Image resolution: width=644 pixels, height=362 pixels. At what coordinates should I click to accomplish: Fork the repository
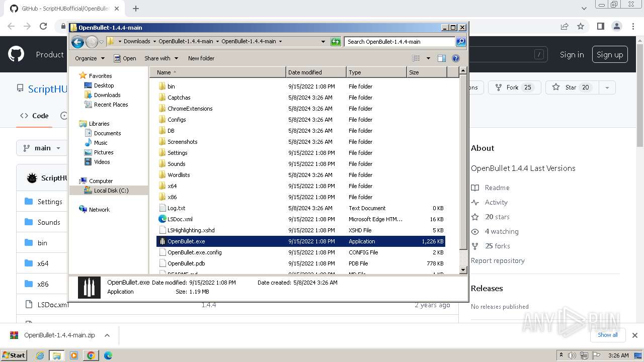(513, 87)
